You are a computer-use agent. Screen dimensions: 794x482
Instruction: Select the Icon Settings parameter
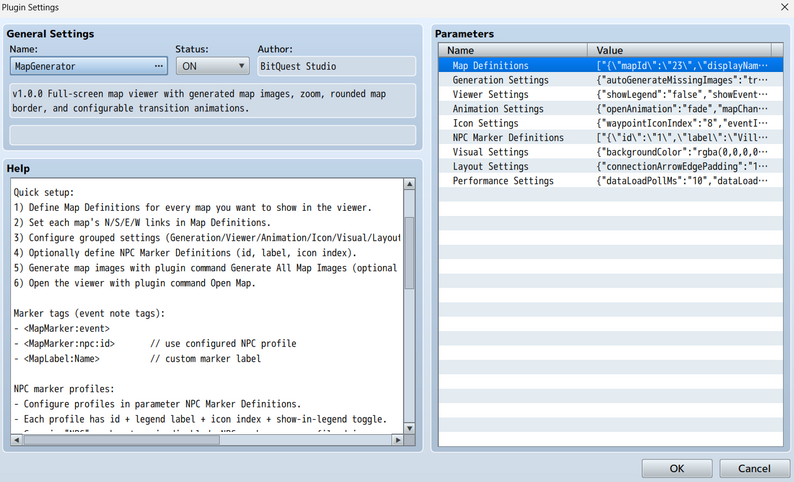coord(611,123)
